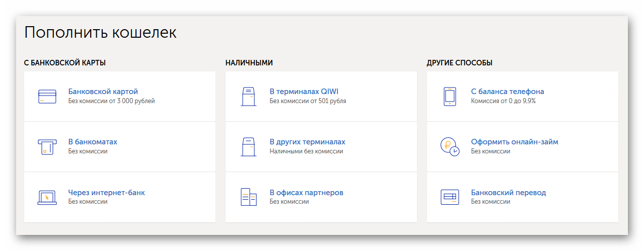Click the partner offices icon

click(x=249, y=197)
